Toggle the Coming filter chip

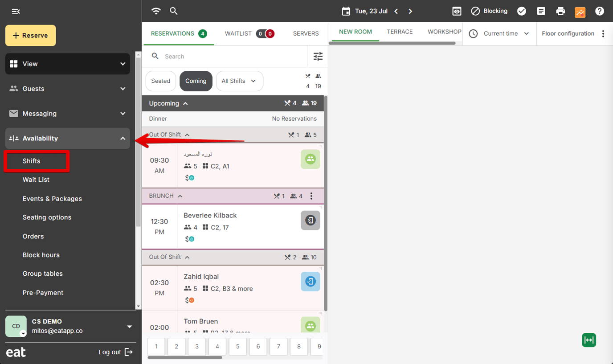tap(196, 81)
